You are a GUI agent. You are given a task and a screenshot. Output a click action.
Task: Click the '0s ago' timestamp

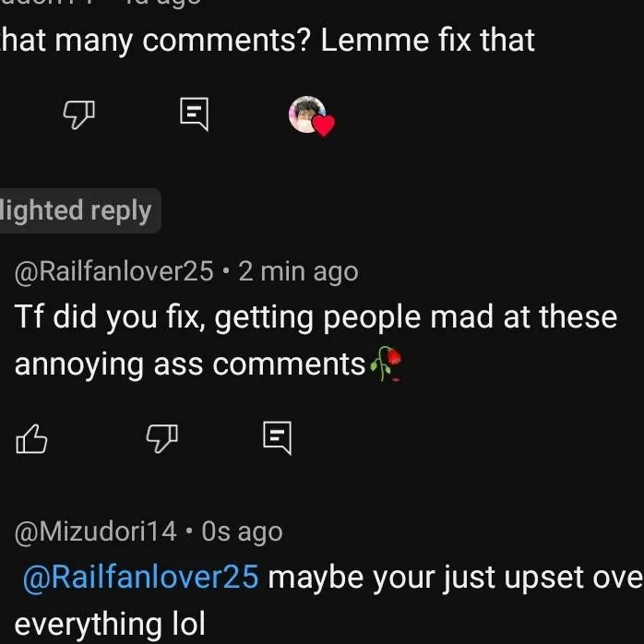pyautogui.click(x=242, y=531)
